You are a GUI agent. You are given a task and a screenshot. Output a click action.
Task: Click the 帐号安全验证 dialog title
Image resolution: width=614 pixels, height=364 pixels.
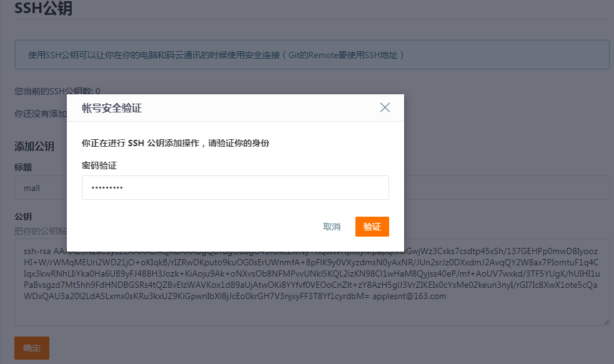[112, 108]
